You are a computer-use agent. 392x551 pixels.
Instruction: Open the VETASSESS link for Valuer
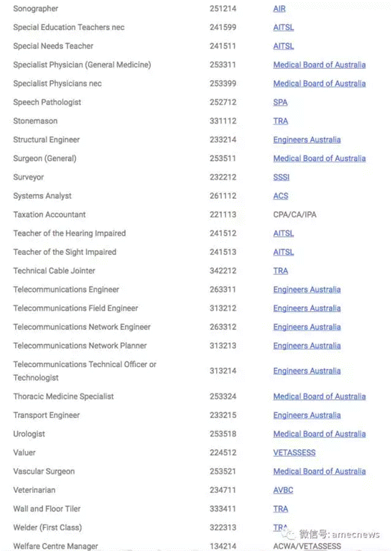tap(294, 453)
